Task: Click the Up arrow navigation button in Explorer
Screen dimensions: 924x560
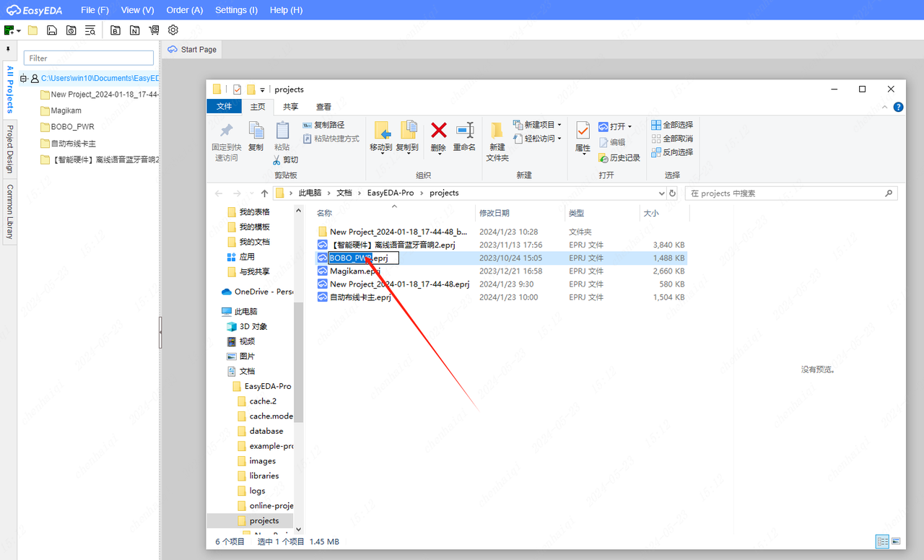Action: click(x=264, y=193)
